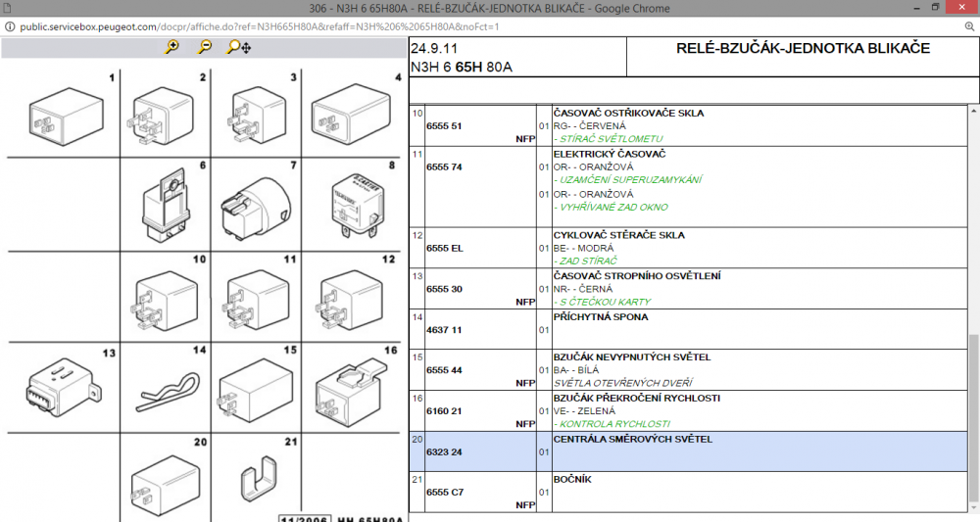980x522 pixels.
Task: Select speed buzzer image number 16
Action: click(352, 391)
